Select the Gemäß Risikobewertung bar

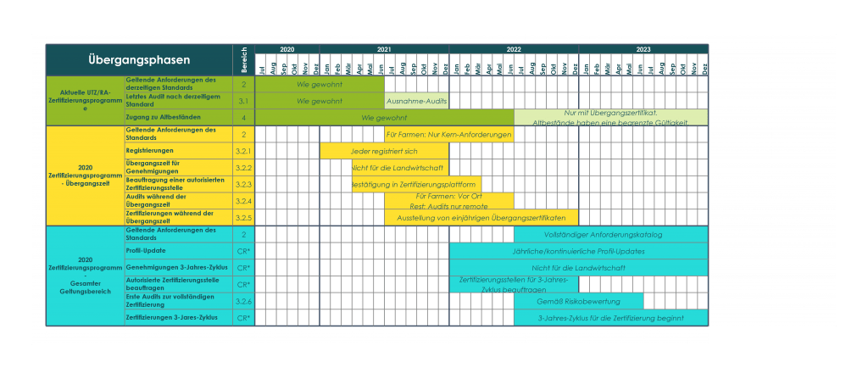click(578, 301)
